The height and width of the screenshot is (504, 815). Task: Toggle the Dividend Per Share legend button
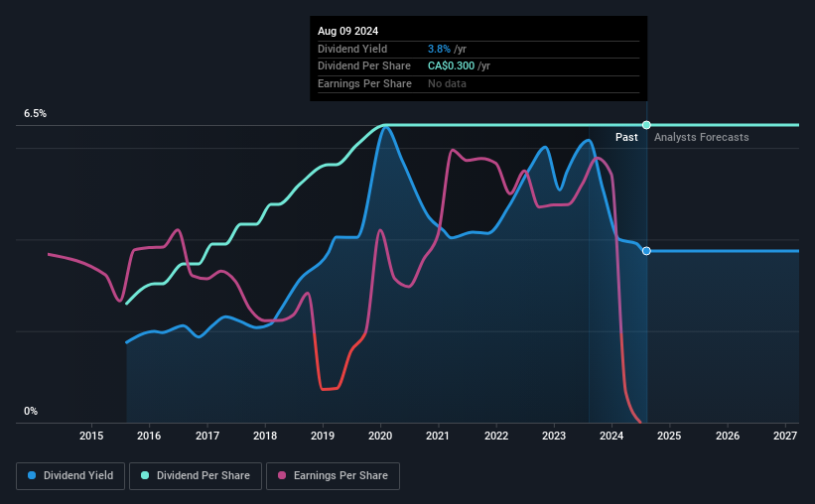point(196,476)
